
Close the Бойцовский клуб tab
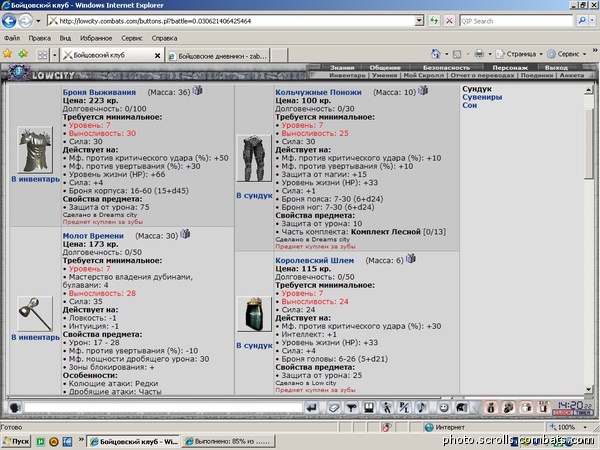pyautogui.click(x=157, y=55)
